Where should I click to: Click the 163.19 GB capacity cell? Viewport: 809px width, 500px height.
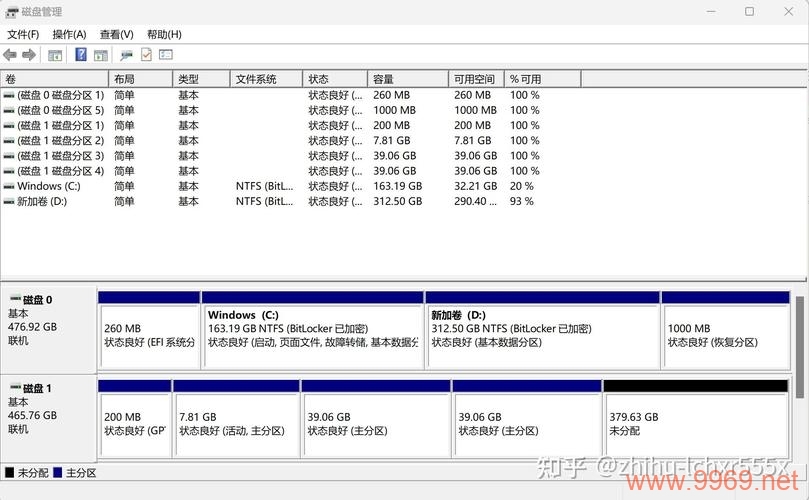398,186
